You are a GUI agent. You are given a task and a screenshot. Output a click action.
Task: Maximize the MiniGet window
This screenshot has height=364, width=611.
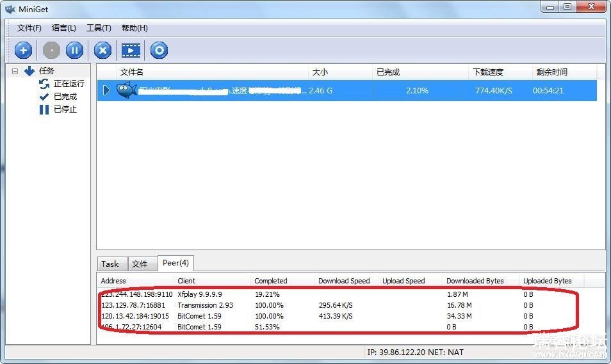click(x=567, y=7)
